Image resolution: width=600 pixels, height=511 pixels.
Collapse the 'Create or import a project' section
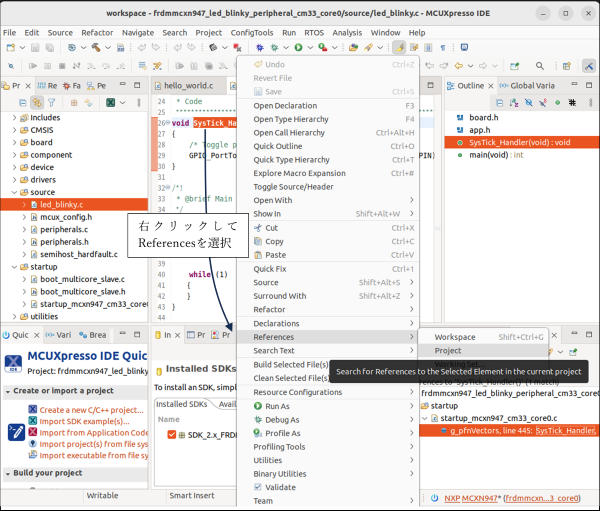pyautogui.click(x=6, y=391)
